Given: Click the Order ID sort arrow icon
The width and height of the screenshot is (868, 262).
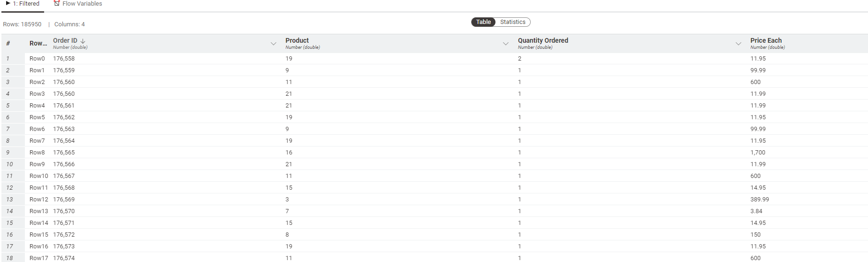Looking at the screenshot, I should point(83,41).
